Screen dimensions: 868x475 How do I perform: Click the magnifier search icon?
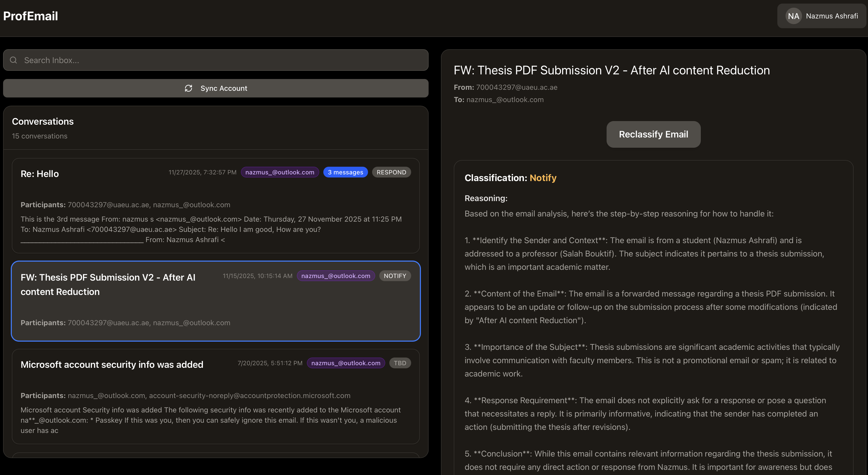13,60
